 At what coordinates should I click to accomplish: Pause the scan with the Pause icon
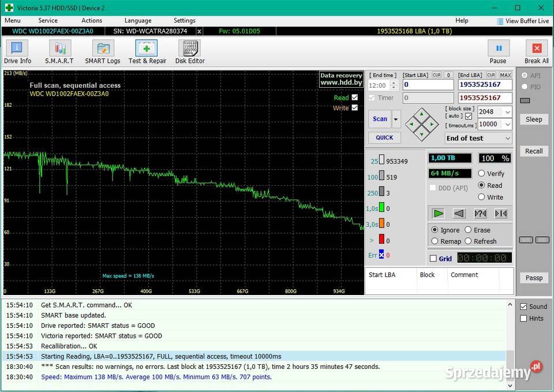pyautogui.click(x=498, y=48)
